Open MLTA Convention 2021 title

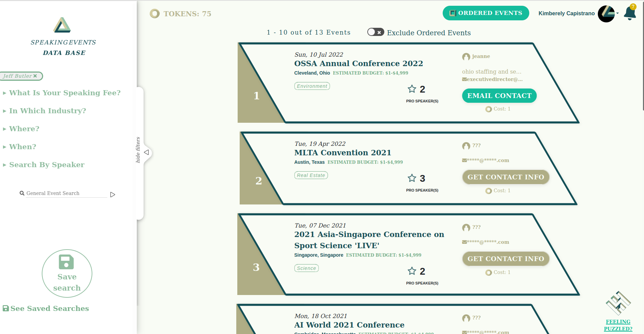click(343, 153)
